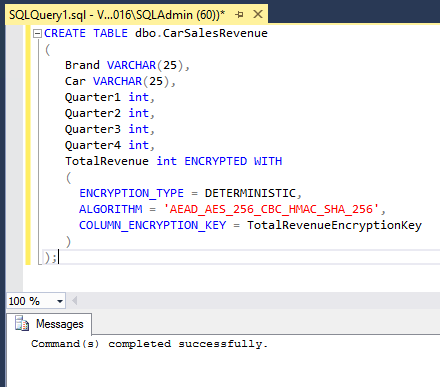The image size is (440, 387).
Task: Click the 'Brand' column name
Action: click(82, 65)
